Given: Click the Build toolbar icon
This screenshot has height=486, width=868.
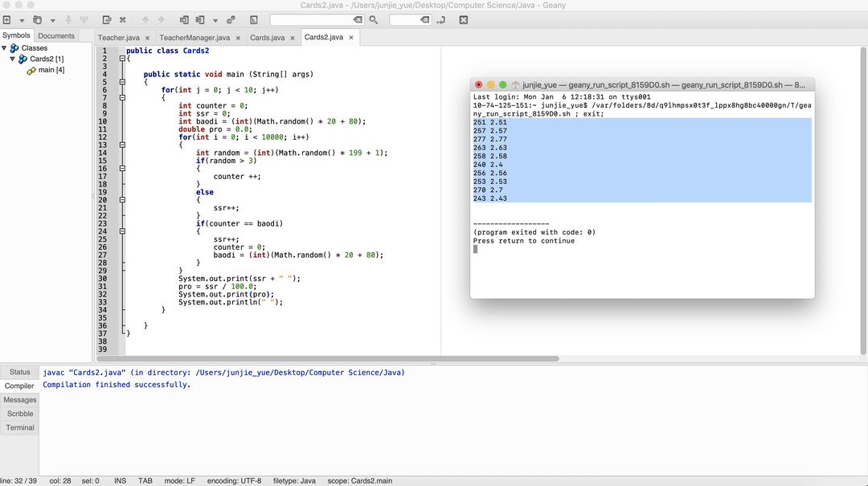Looking at the screenshot, I should tap(200, 20).
